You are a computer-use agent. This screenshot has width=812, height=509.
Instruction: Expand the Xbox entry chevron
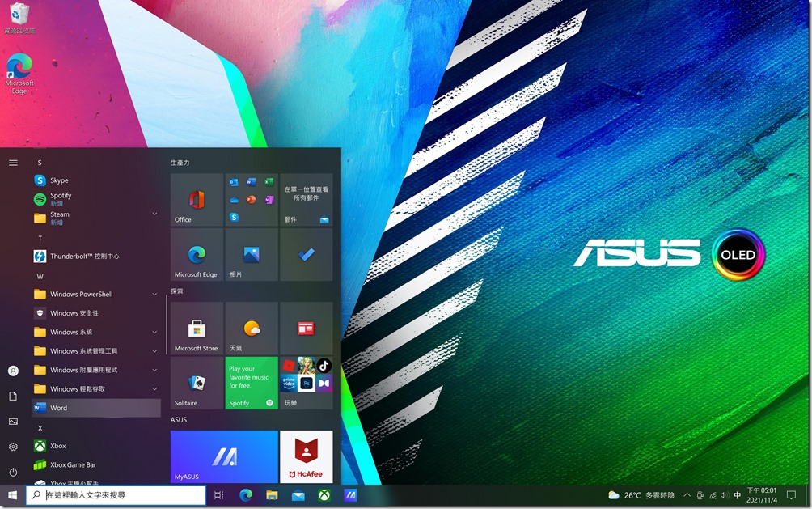tap(154, 446)
